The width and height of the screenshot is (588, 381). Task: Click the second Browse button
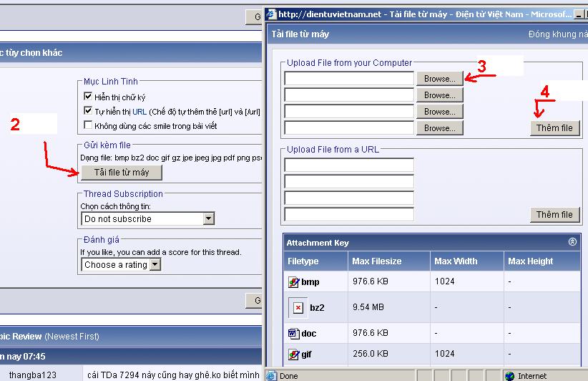point(439,95)
